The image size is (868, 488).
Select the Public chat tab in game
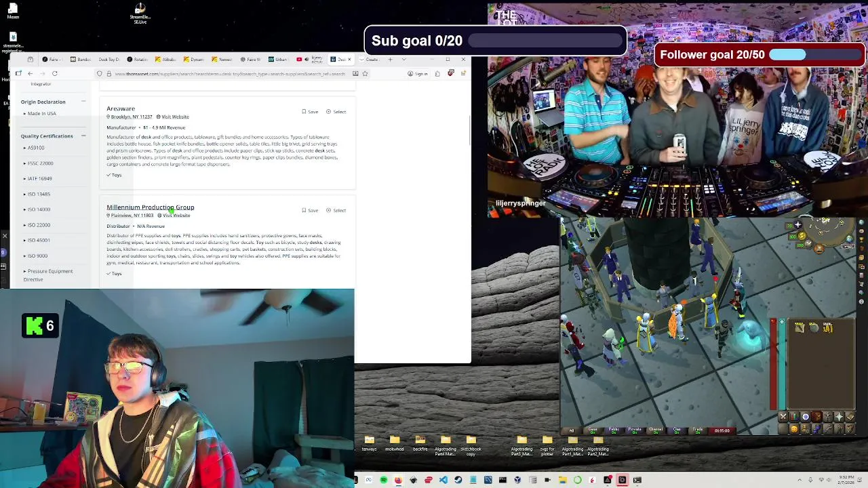click(614, 430)
